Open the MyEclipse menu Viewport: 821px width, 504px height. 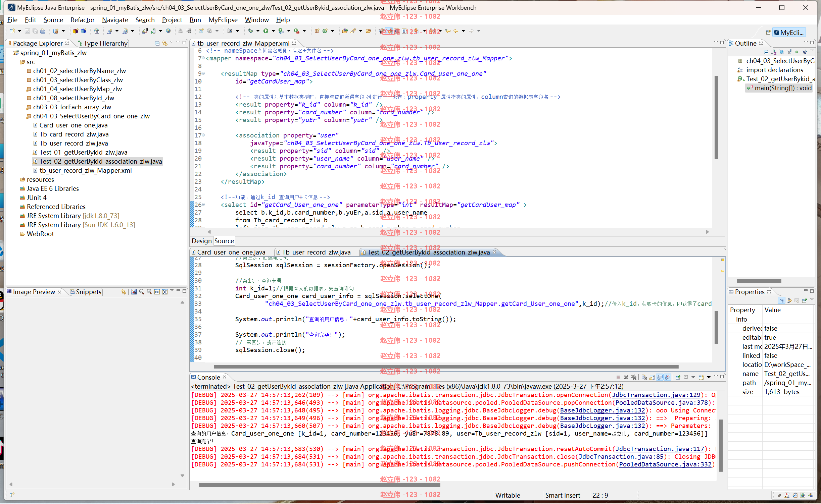click(x=223, y=20)
